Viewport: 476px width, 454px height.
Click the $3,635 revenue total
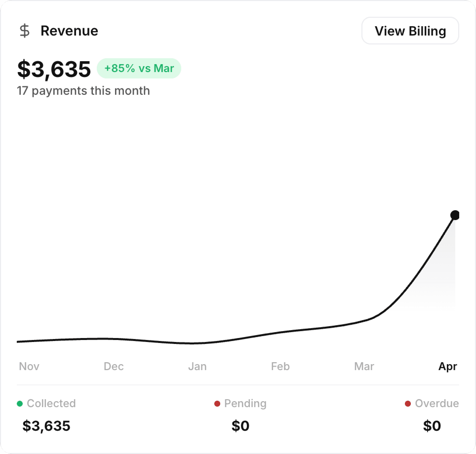[54, 69]
